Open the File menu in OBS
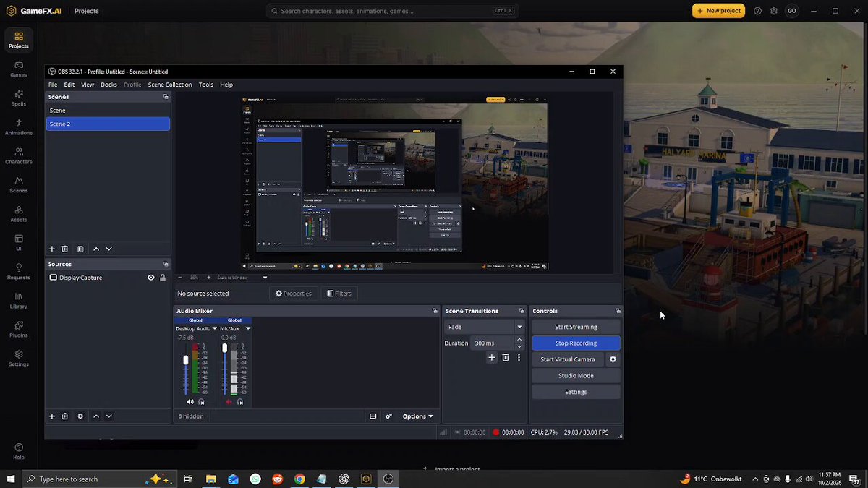Image resolution: width=868 pixels, height=488 pixels. coord(53,85)
